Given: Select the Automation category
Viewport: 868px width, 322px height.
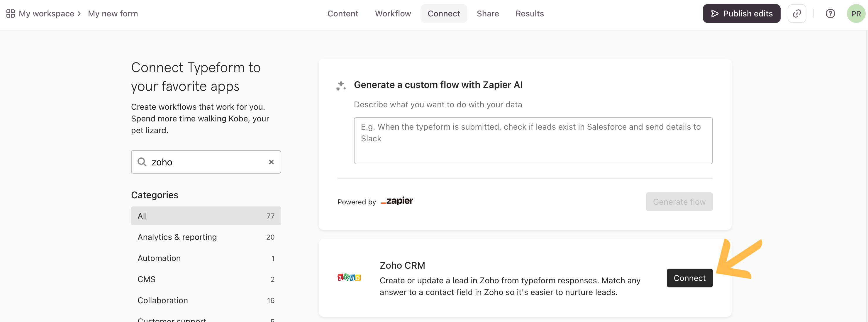Looking at the screenshot, I should tap(206, 258).
